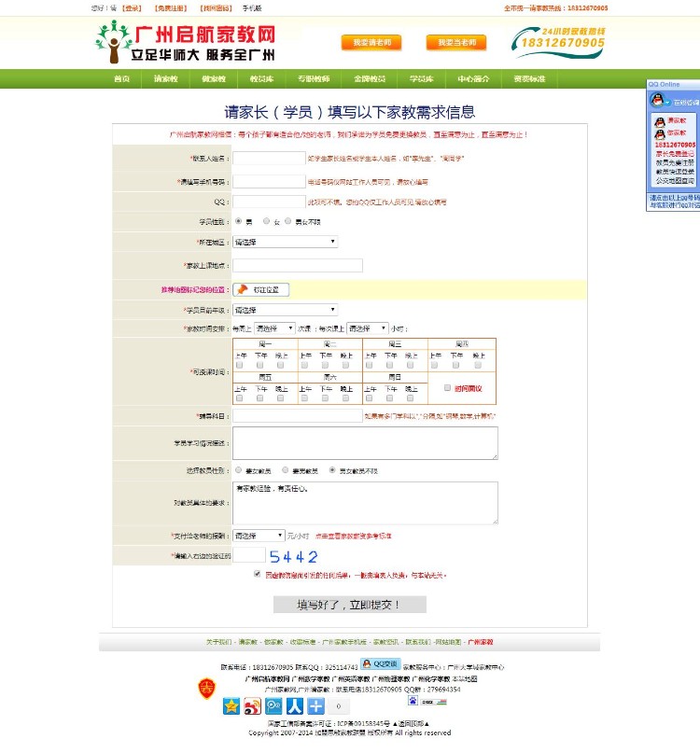
Task: Click the QQ交谈 chat icon in footer
Action: point(381,663)
